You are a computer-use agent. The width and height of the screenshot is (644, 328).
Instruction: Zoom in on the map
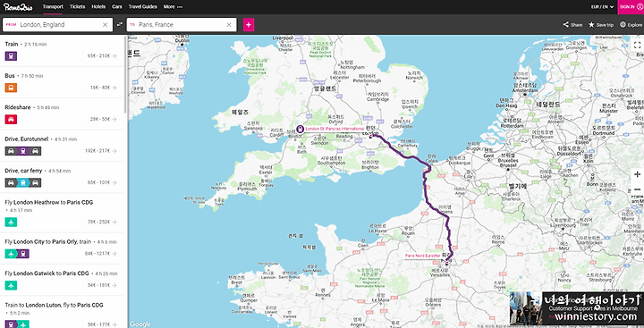(637, 174)
